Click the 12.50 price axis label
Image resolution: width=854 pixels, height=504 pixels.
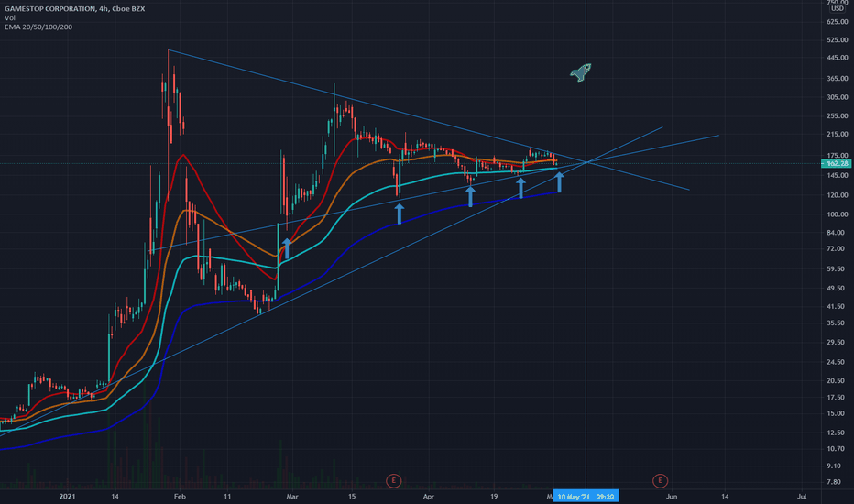(836, 433)
